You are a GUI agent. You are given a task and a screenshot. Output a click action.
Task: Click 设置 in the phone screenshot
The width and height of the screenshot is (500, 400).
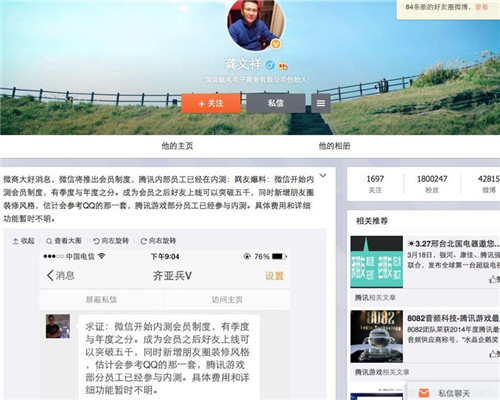tap(274, 276)
